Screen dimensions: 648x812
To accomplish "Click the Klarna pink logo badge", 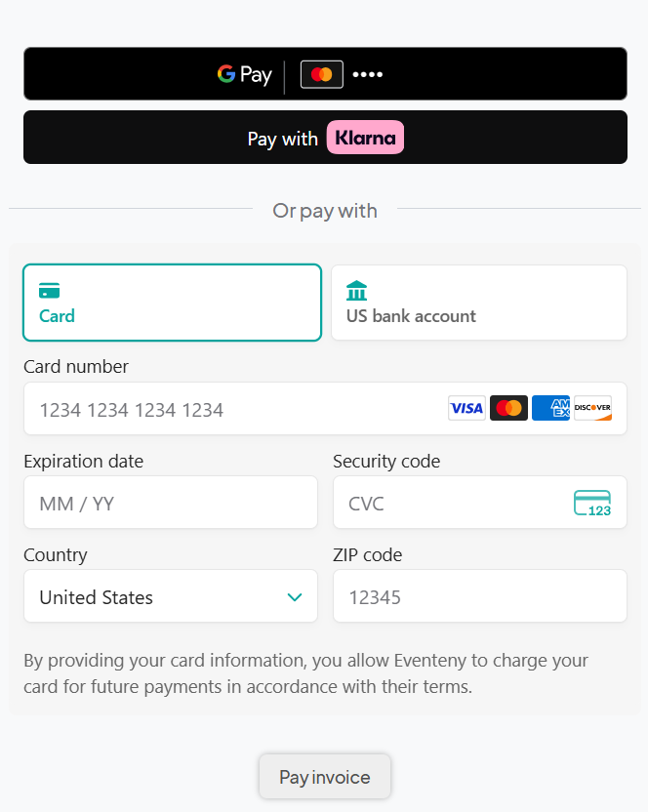I will point(365,138).
